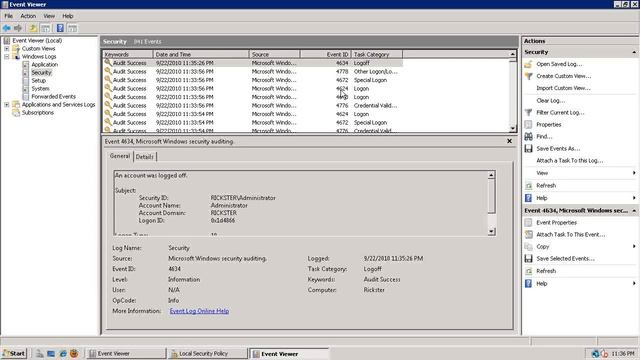Viewport: 640px width, 360px height.
Task: Click the Help icon under Event 4634 actions
Action: [528, 283]
